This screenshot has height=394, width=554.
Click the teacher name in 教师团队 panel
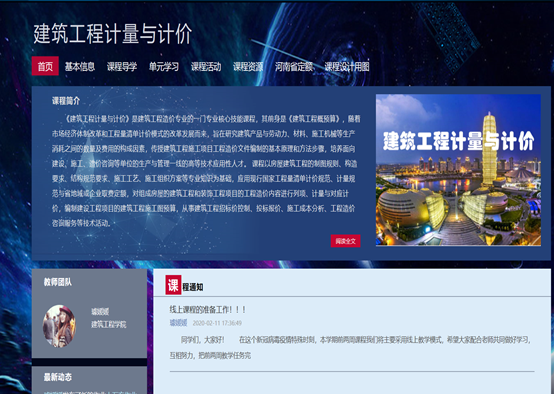100,311
